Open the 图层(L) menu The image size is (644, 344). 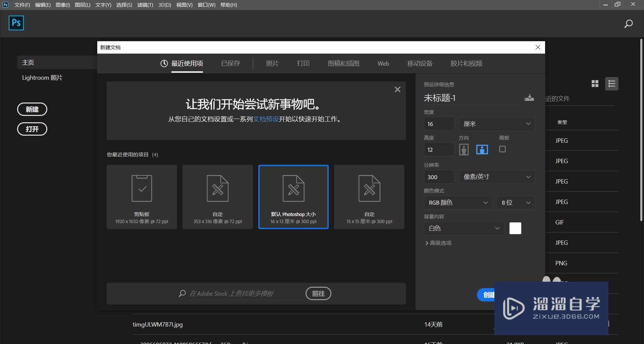coord(83,5)
